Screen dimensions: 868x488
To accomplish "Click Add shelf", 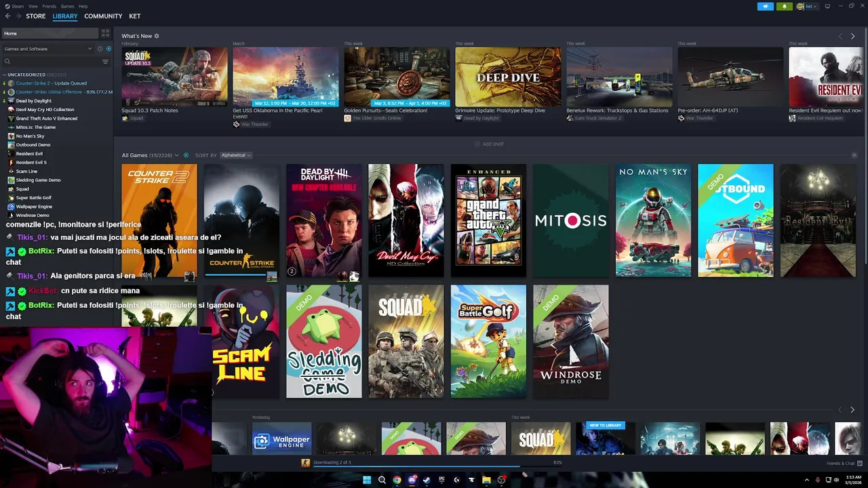I will 489,144.
